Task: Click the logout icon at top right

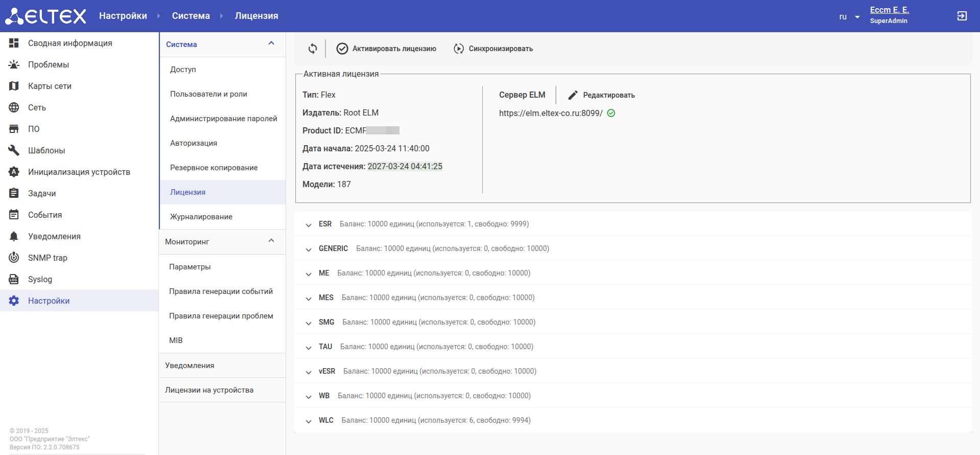Action: tap(962, 16)
